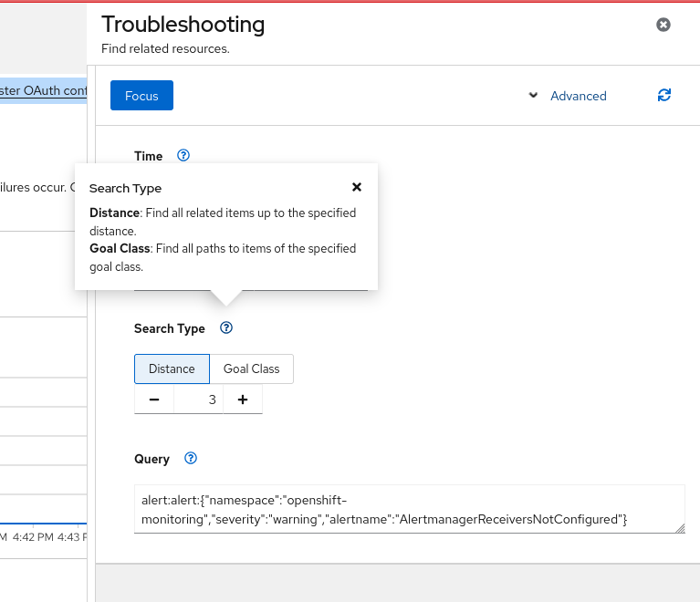The width and height of the screenshot is (700, 602).
Task: Open the cluster OAuth config link
Action: [43, 90]
